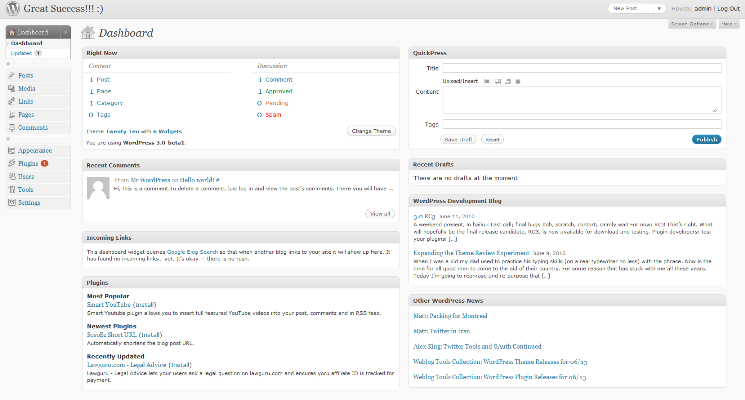
Task: Collapse menu using arrow below Dashboard section
Action: [x=8, y=64]
